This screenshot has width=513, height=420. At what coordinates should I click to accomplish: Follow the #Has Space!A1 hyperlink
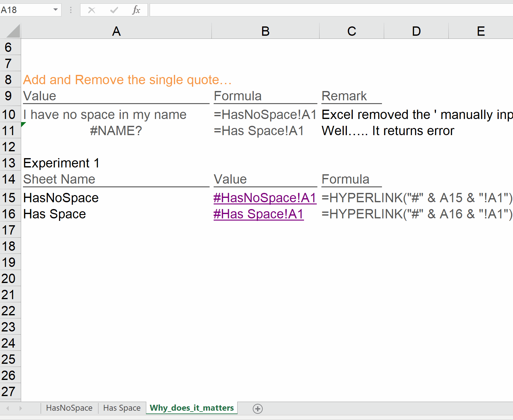[x=259, y=214]
